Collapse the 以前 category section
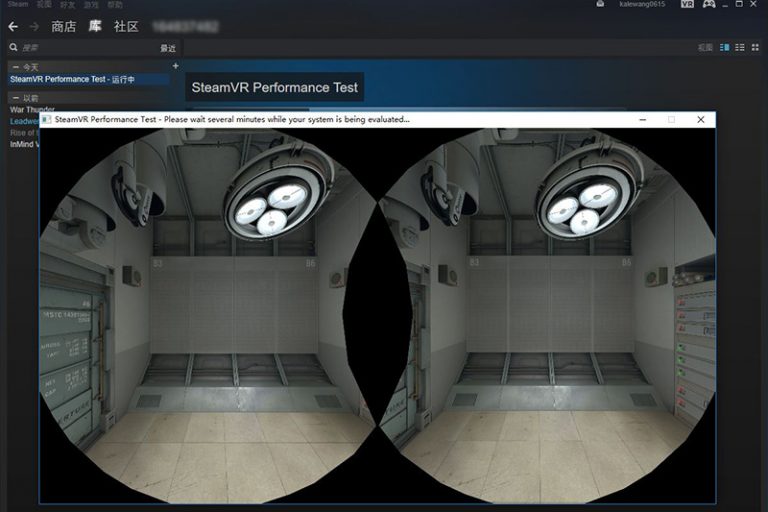768x512 pixels. tap(15, 98)
